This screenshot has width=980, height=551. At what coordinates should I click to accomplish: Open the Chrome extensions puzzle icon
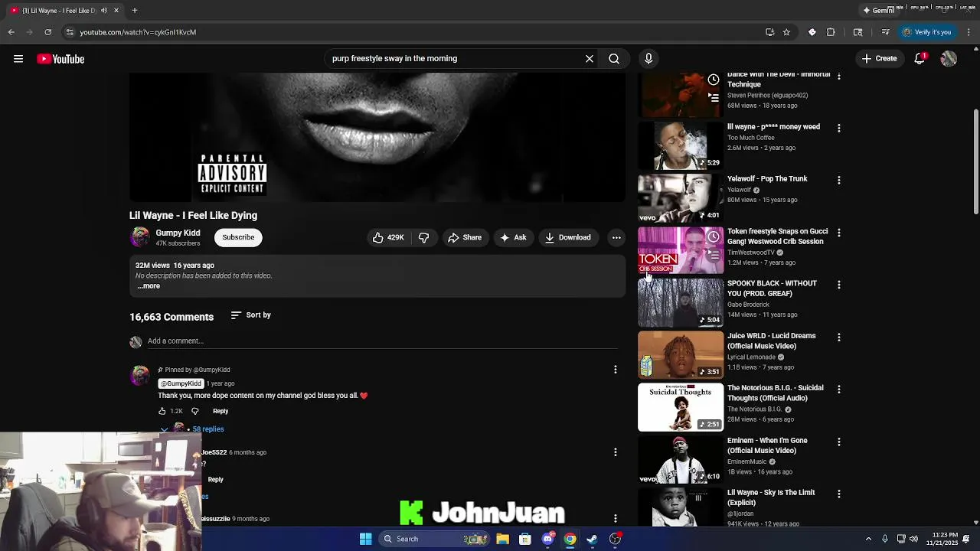pyautogui.click(x=831, y=32)
